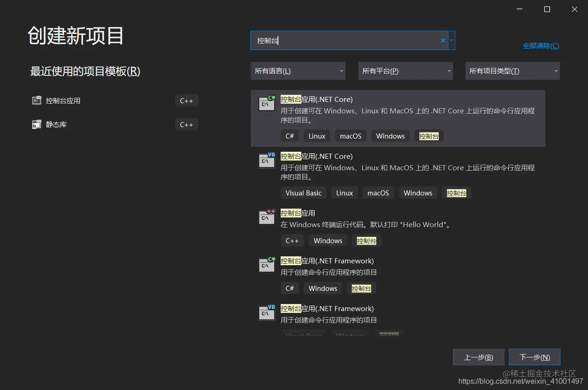Click the C# 控制台应用(.NET Core) template icon
The width and height of the screenshot is (588, 390).
click(266, 103)
